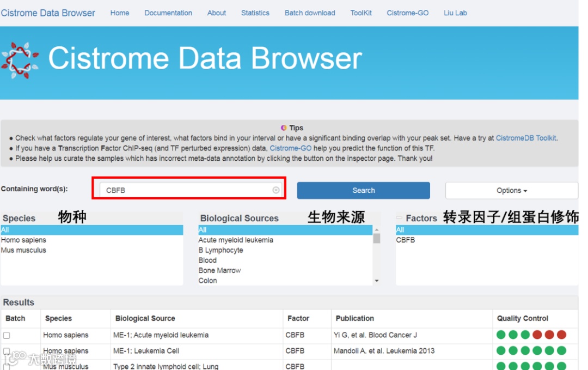Select All in the Species list

(x=92, y=229)
